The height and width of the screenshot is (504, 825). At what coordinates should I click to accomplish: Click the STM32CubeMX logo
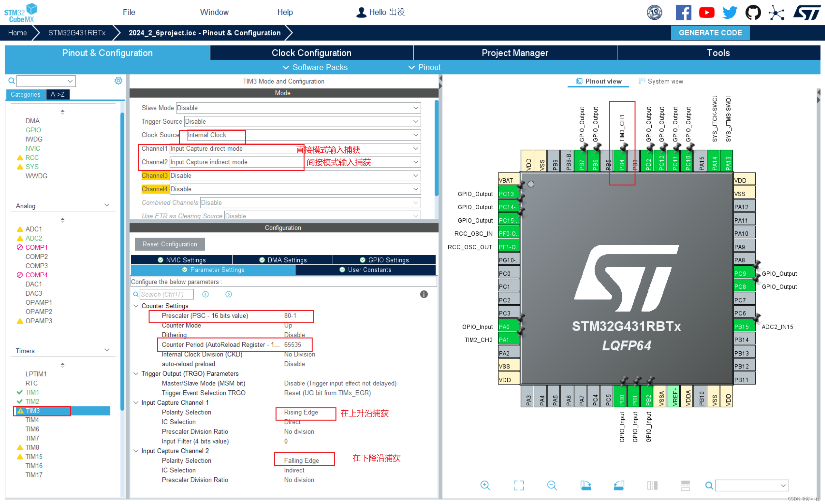(x=21, y=13)
